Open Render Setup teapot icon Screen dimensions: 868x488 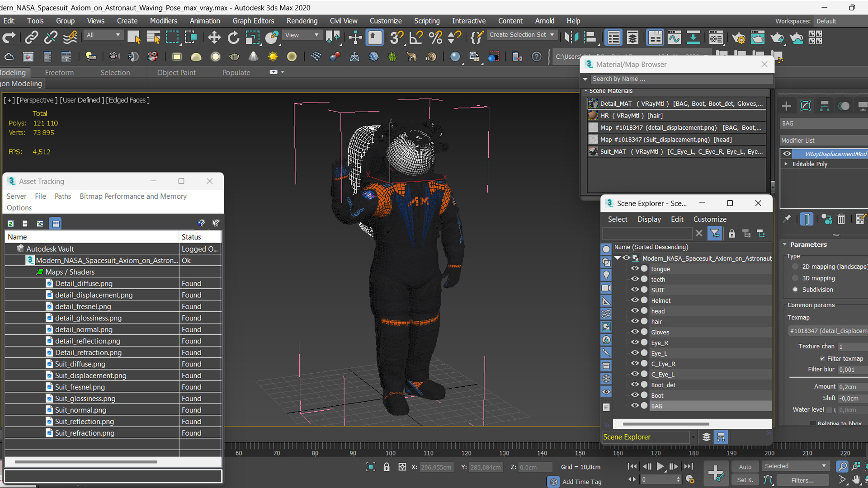(738, 38)
